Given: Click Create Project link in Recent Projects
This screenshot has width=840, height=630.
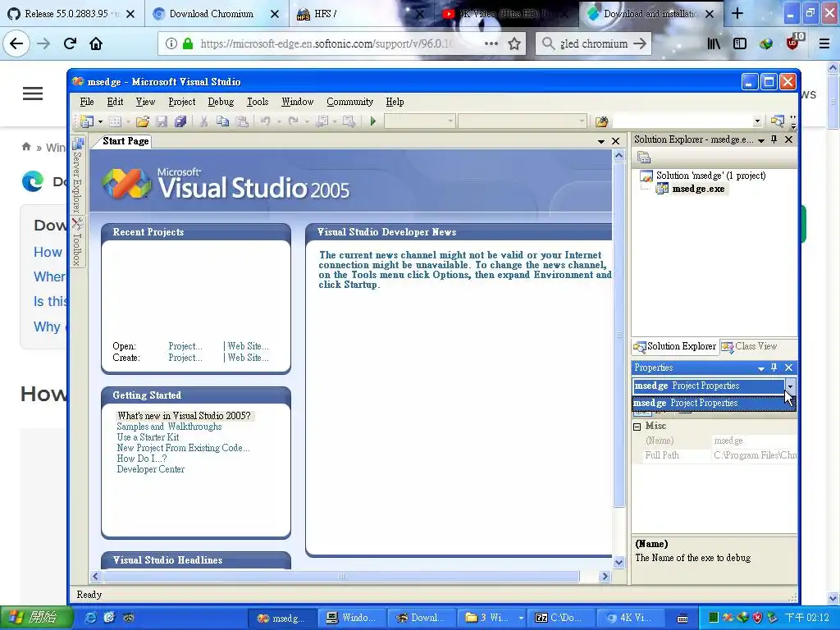Looking at the screenshot, I should [185, 358].
